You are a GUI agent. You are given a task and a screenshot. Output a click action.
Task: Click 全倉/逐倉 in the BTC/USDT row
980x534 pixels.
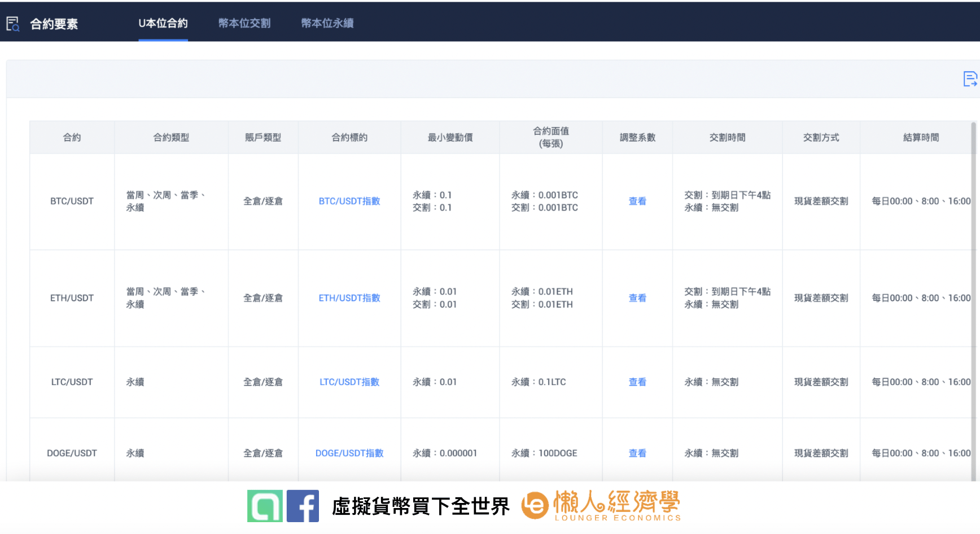(263, 201)
